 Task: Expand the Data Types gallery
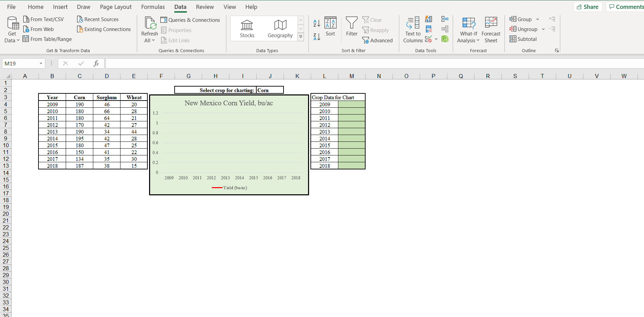pyautogui.click(x=301, y=36)
